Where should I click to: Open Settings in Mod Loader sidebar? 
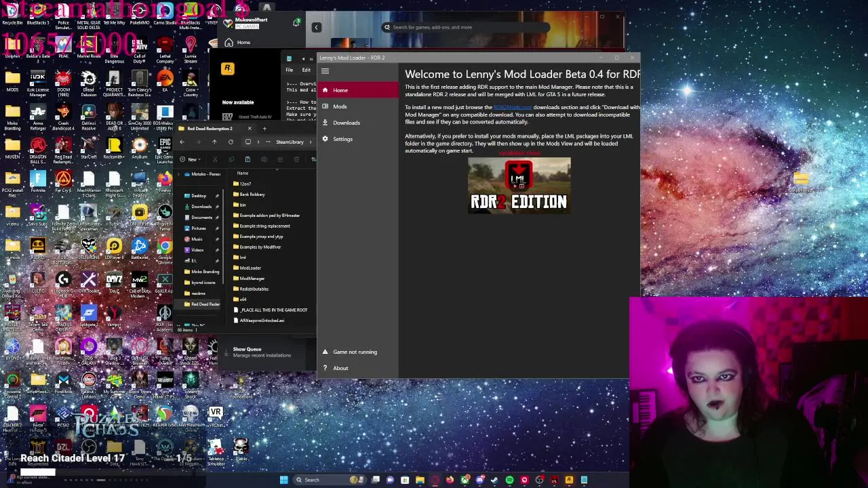(x=358, y=139)
